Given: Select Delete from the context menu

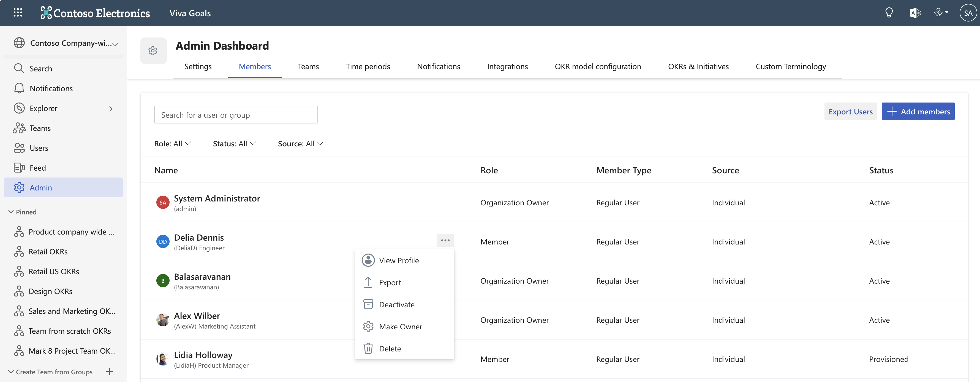Looking at the screenshot, I should tap(390, 348).
